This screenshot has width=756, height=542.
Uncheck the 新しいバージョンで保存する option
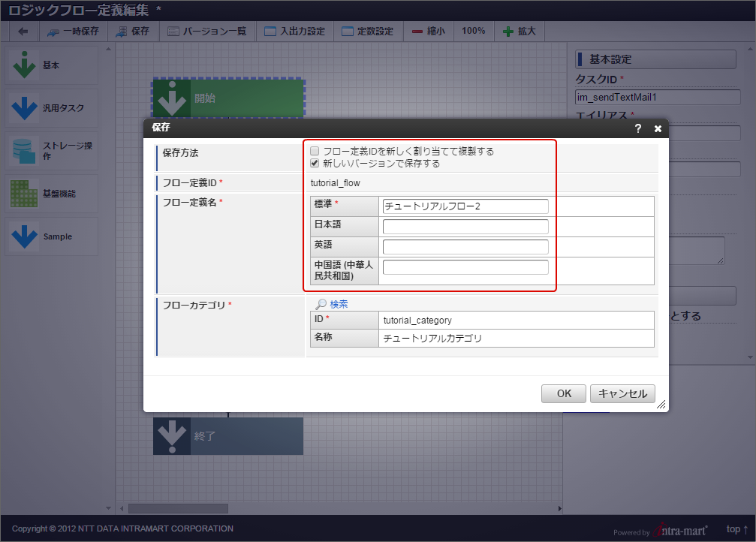click(315, 161)
